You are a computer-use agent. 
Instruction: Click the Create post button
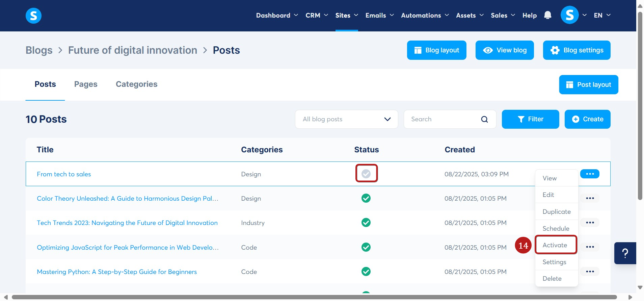pos(587,119)
